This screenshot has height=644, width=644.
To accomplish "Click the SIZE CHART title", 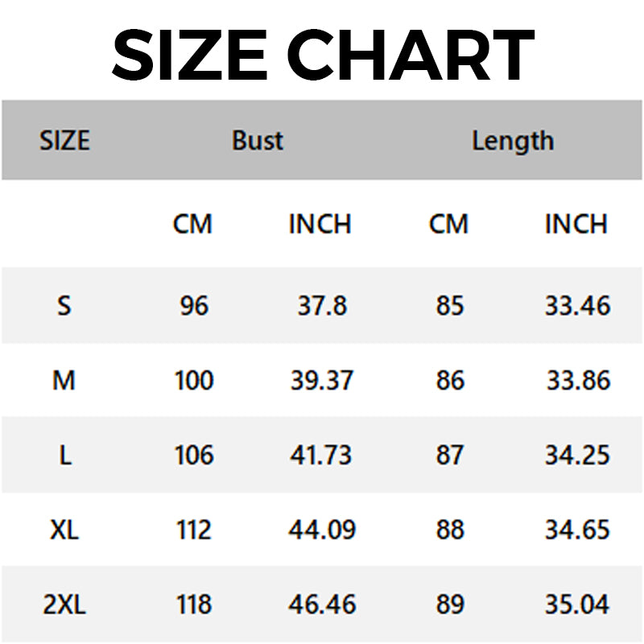I will click(x=323, y=55).
